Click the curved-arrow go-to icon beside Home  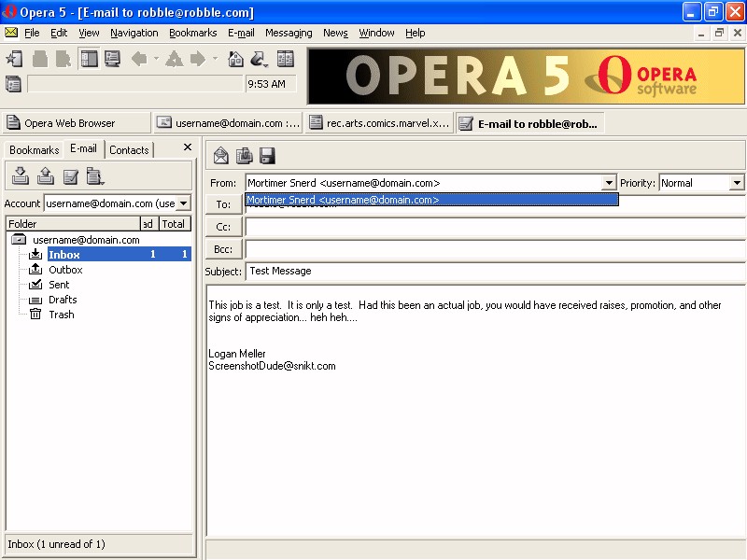pyautogui.click(x=259, y=59)
